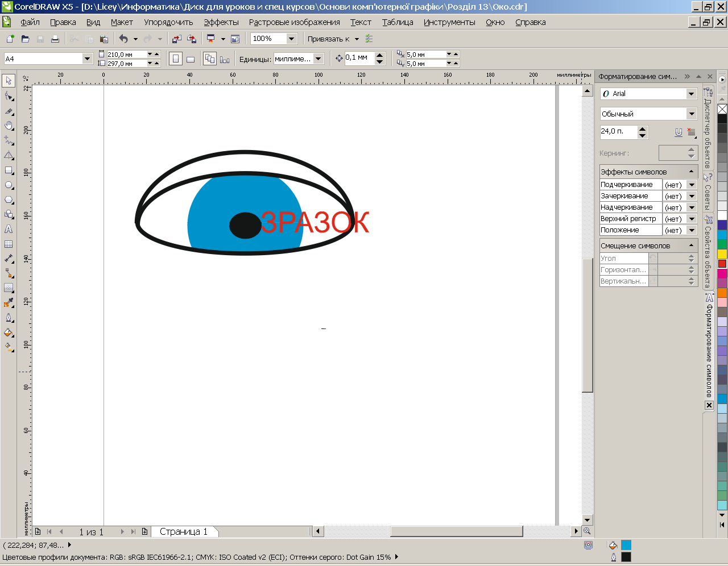The image size is (728, 566).
Task: Select the Polygon tool
Action: pyautogui.click(x=9, y=199)
